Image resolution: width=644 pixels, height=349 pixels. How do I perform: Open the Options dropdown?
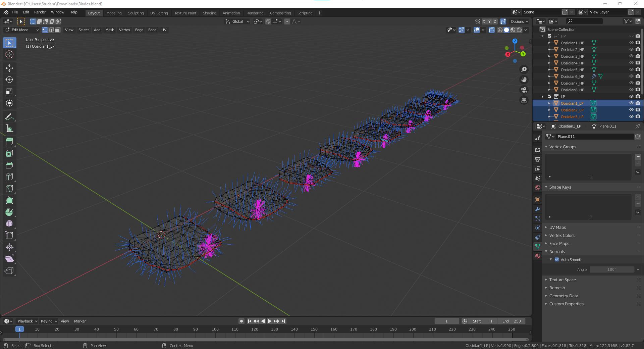(519, 21)
